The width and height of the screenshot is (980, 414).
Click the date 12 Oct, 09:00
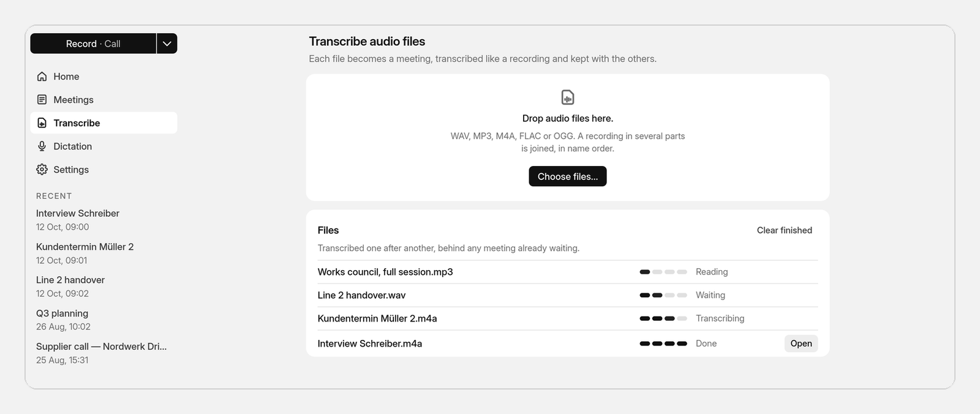click(62, 227)
